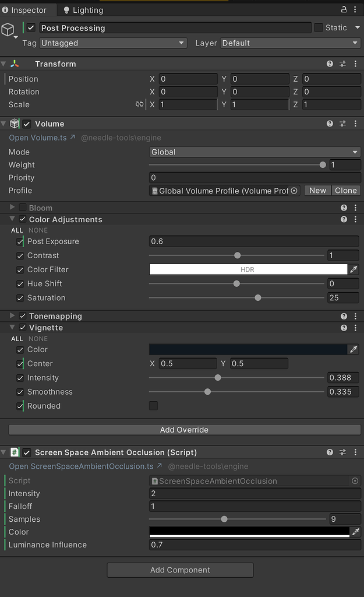
Task: Click the object picker icon on Global Volume Profile
Action: tap(295, 190)
